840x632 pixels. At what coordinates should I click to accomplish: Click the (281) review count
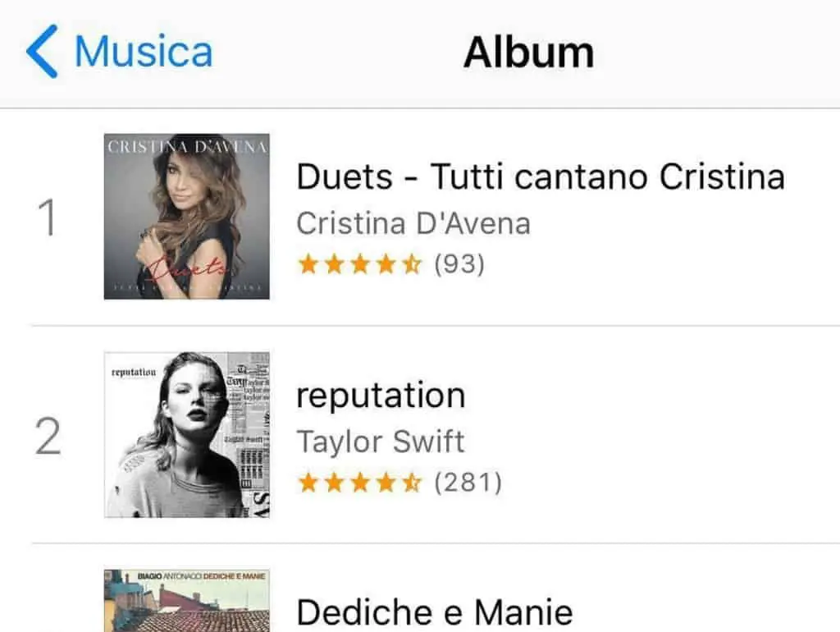point(468,483)
